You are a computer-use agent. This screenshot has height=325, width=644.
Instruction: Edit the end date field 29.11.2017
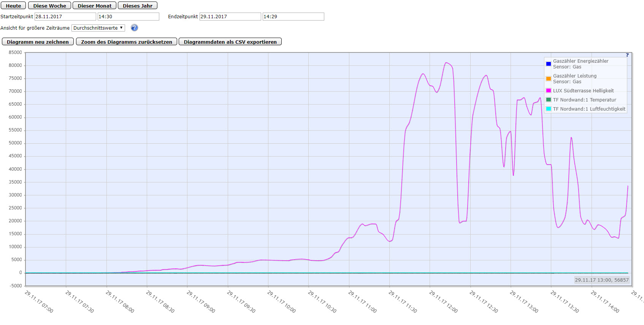point(230,17)
